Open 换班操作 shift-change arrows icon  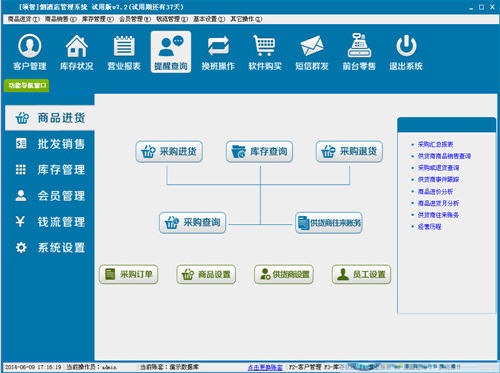point(218,52)
